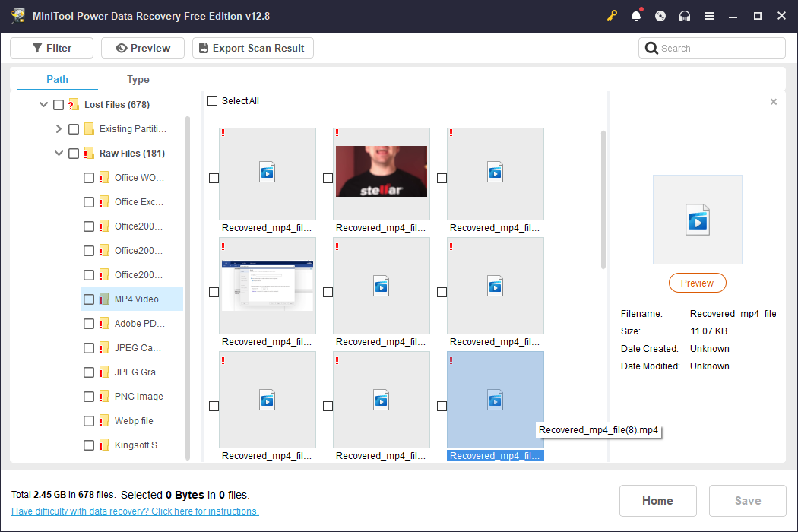Collapse the Raw Files tree node
The width and height of the screenshot is (798, 532).
(x=59, y=153)
